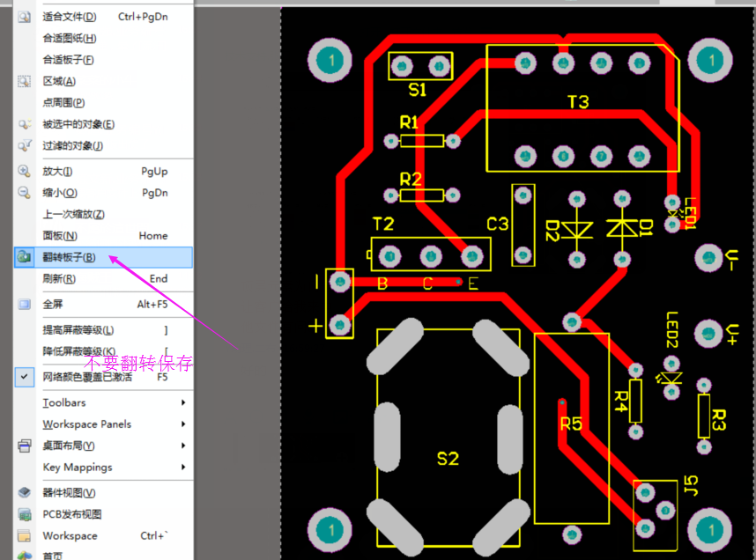Image resolution: width=756 pixels, height=560 pixels.
Task: Uncheck 网络颜色覆盖已激活 checkmark
Action: (25, 376)
